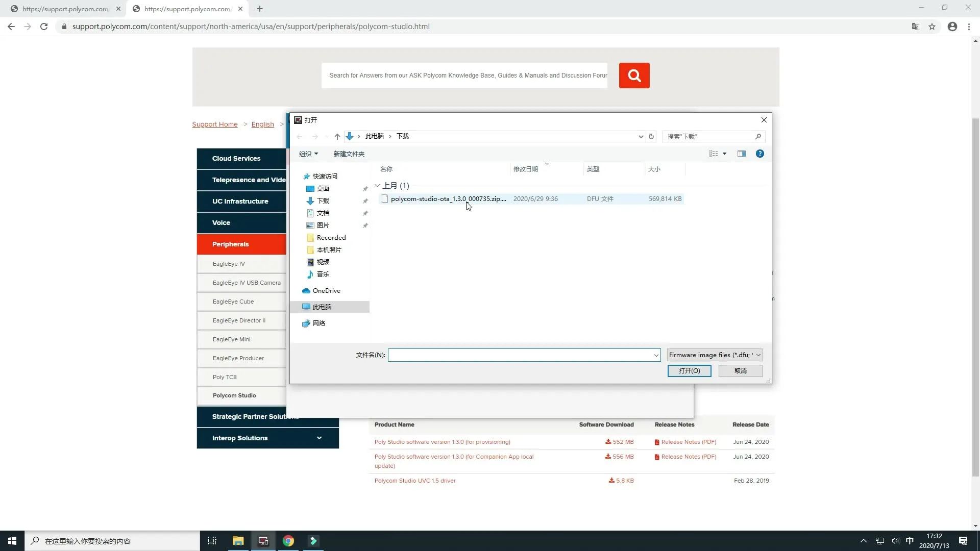Screen dimensions: 980x551
Task: Download 552 MB provisioning software
Action: (x=619, y=442)
